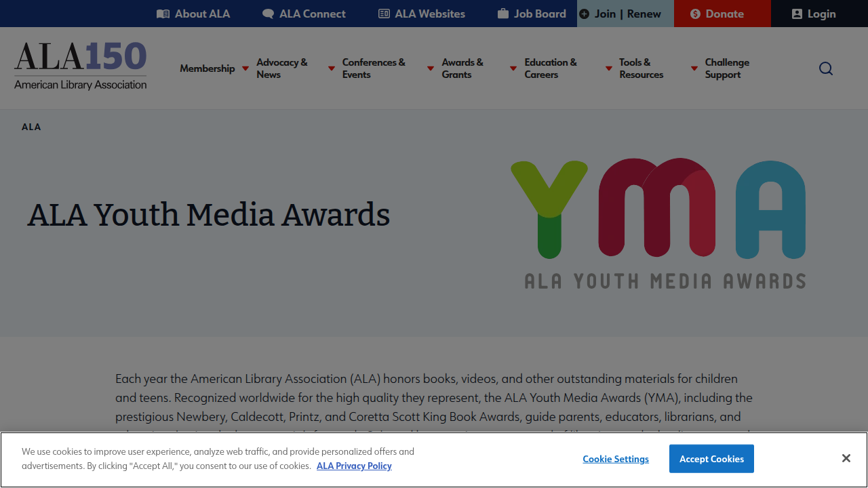Viewport: 868px width, 488px height.
Task: Expand the Awards & Grants dropdown arrow
Action: 513,68
